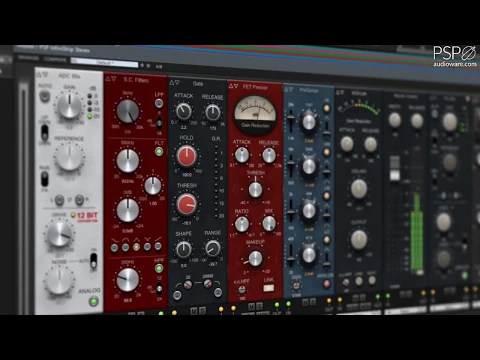The width and height of the screenshot is (480, 360).
Task: Click the preset name field at top
Action: pyautogui.click(x=104, y=63)
